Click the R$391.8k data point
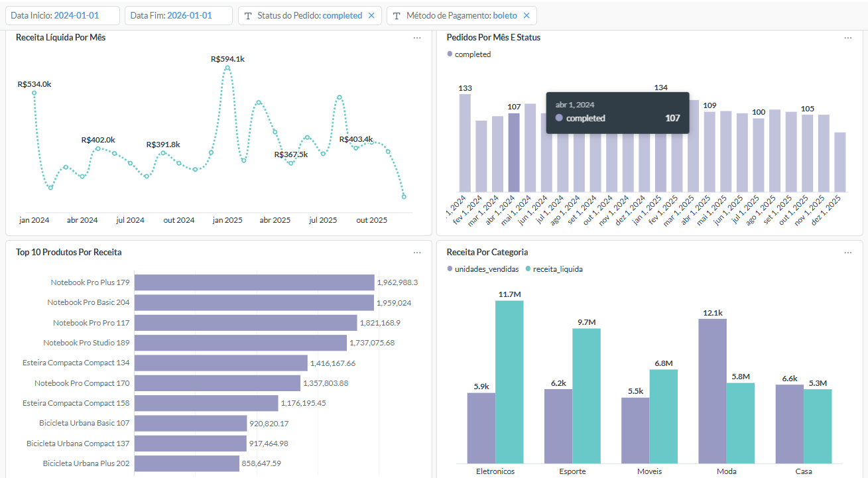 163,153
